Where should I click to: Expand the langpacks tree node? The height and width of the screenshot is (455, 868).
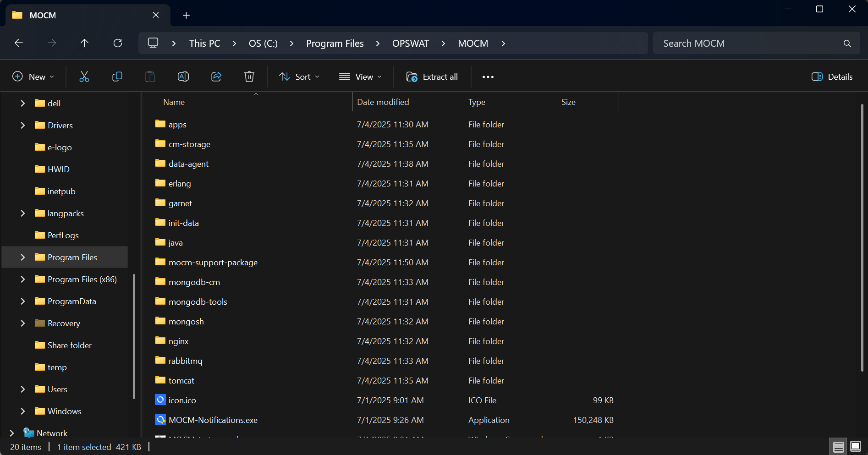click(x=22, y=213)
